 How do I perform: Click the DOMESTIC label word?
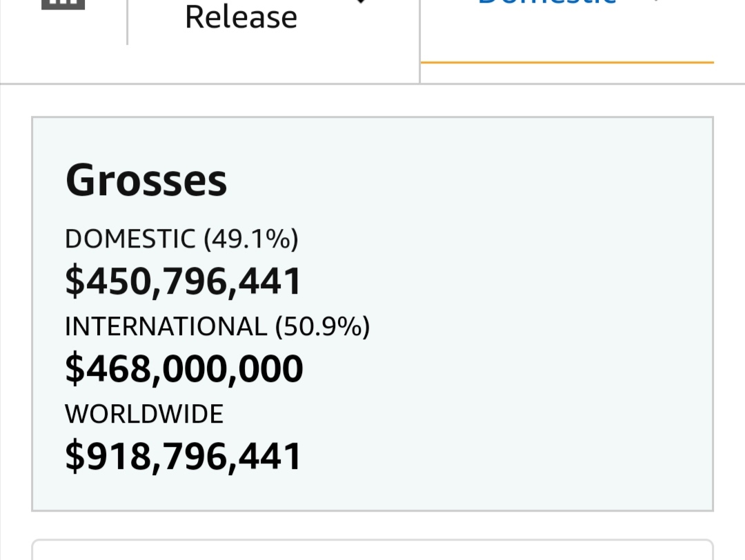[x=130, y=239]
